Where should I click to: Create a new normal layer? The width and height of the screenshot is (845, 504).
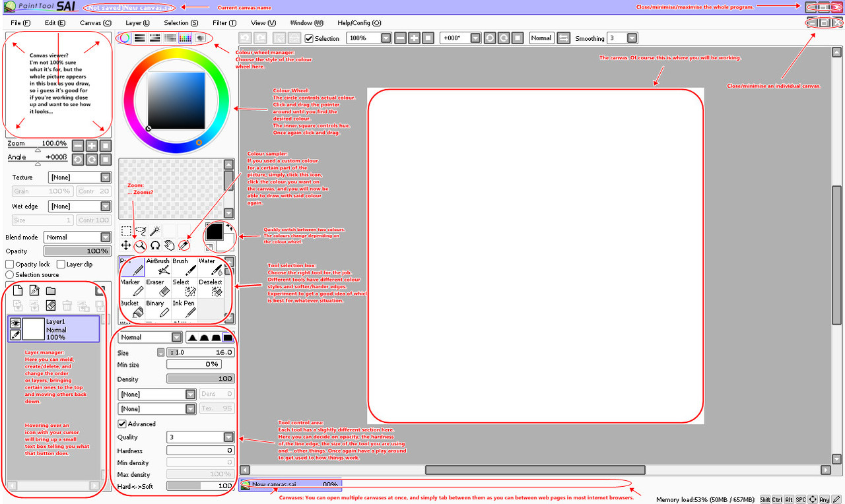(18, 290)
